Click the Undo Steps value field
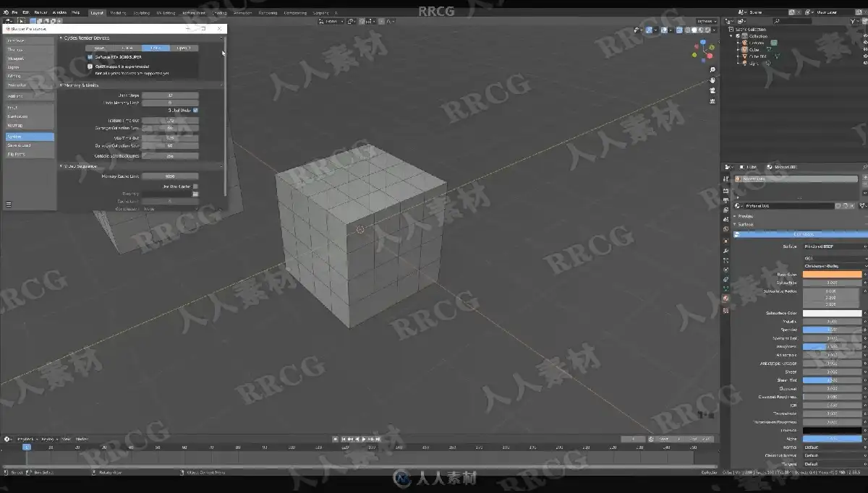The image size is (868, 493). click(x=170, y=95)
